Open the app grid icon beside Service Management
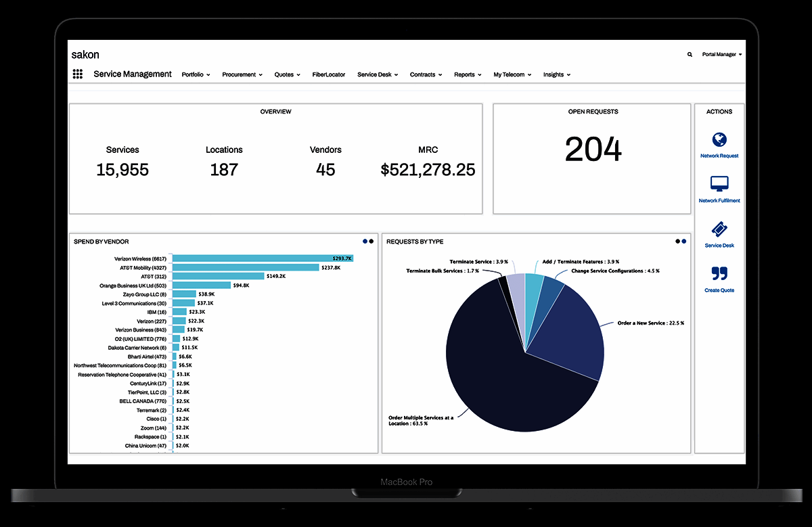 pos(78,74)
